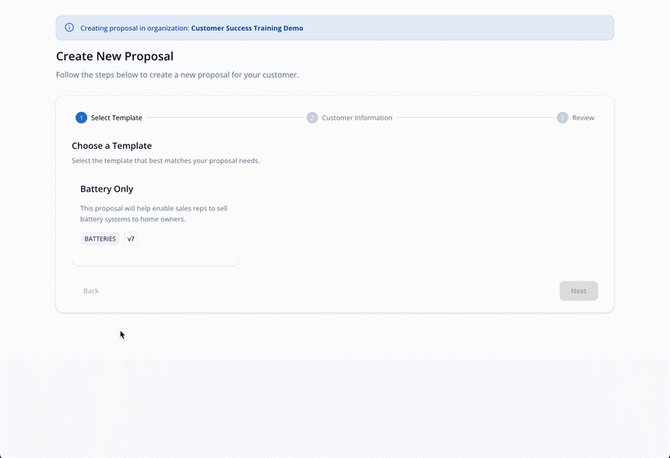Viewport: 670px width, 458px height.
Task: Select step 1 circle for Select Template
Action: coord(81,117)
